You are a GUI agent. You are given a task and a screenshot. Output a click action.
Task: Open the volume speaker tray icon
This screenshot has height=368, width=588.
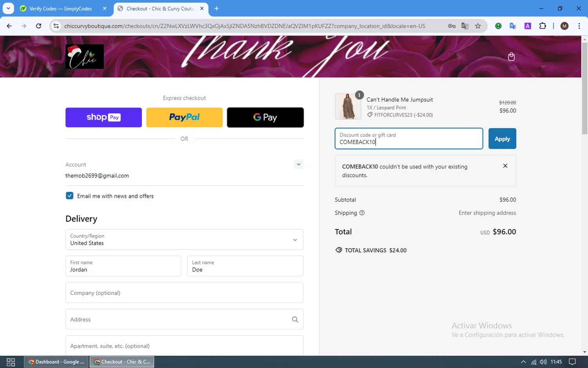pos(543,362)
